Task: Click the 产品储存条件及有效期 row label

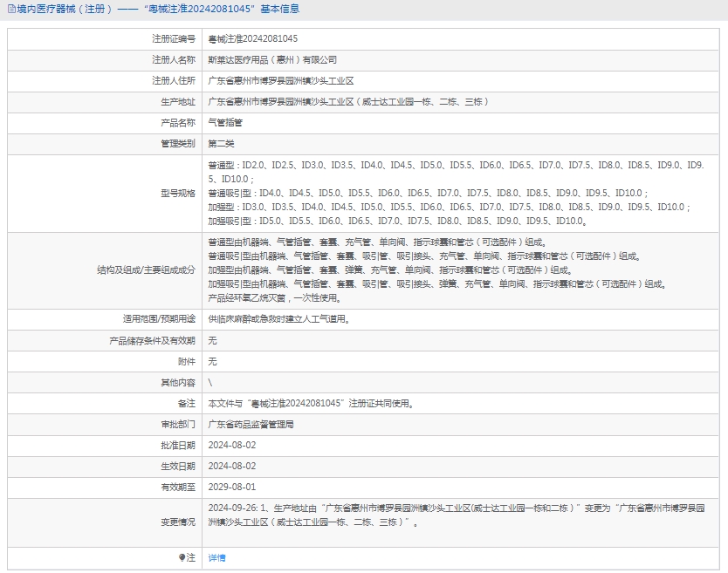Action: [152, 340]
